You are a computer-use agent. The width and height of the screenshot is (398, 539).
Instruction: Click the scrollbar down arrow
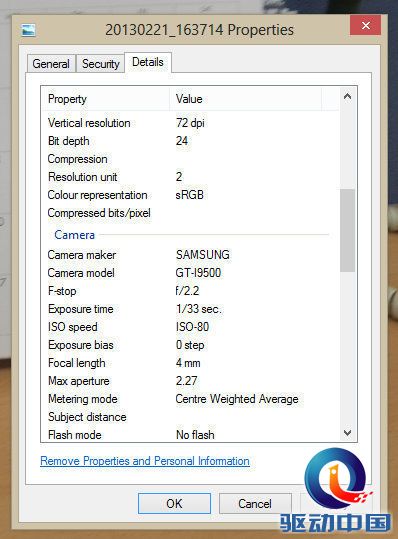(x=347, y=432)
